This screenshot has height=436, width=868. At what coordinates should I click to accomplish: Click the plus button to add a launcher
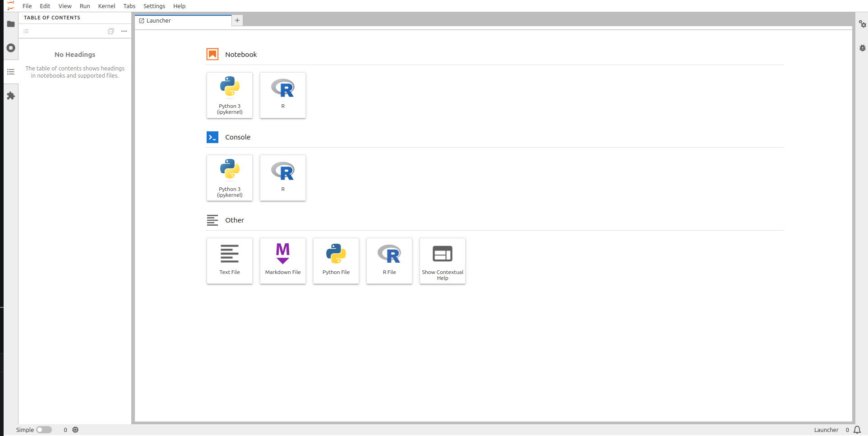coord(237,20)
